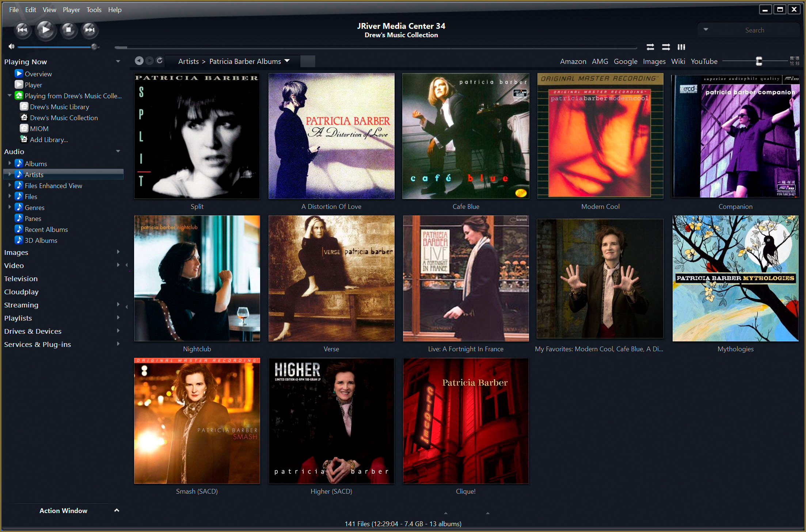Open the Patricia Barber Albums dropdown
Screen dimensions: 806x532
[287, 61]
